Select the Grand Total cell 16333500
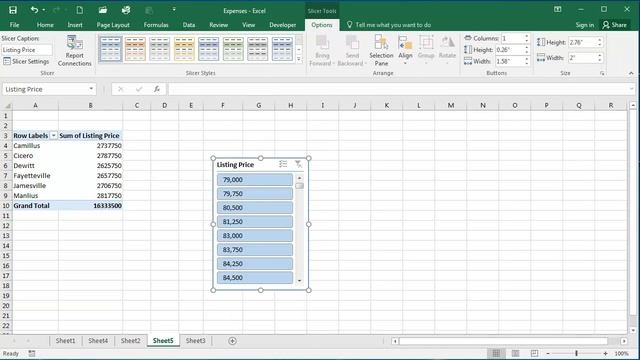 (x=91, y=206)
